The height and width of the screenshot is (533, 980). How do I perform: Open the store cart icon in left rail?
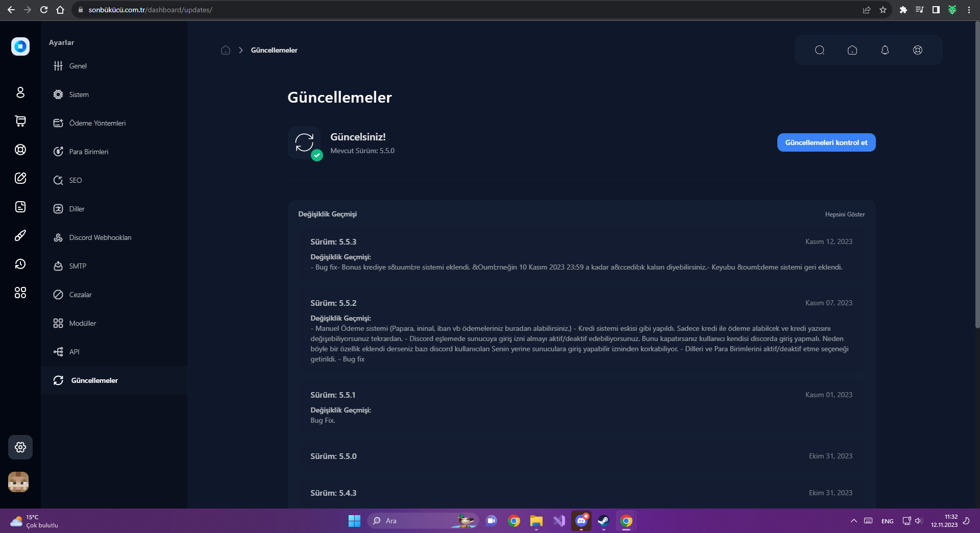pos(20,121)
